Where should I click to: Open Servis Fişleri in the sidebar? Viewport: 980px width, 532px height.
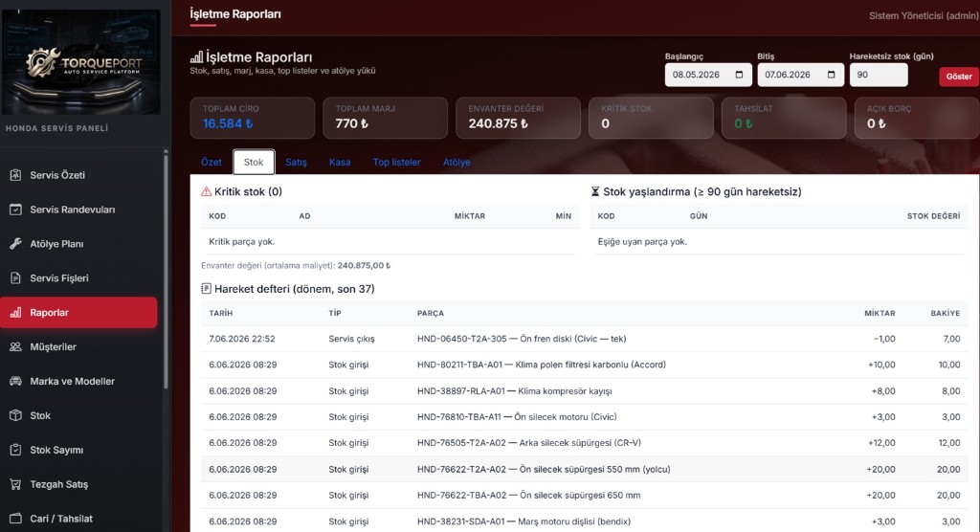78,278
